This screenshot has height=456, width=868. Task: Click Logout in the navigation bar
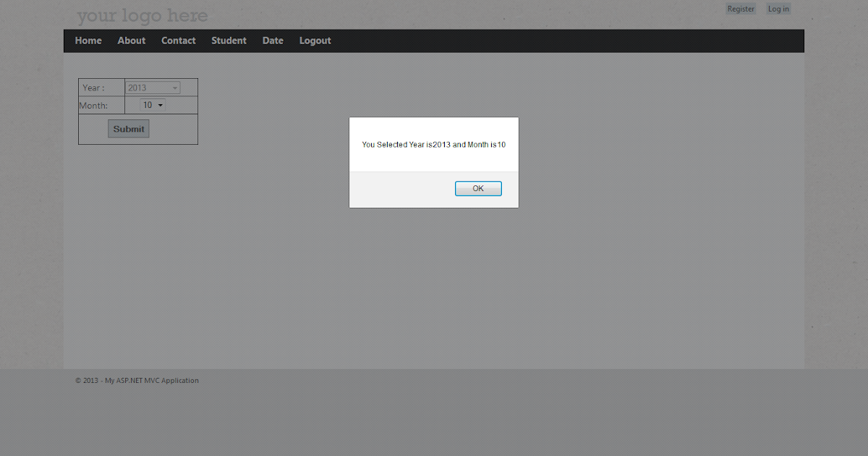point(315,41)
